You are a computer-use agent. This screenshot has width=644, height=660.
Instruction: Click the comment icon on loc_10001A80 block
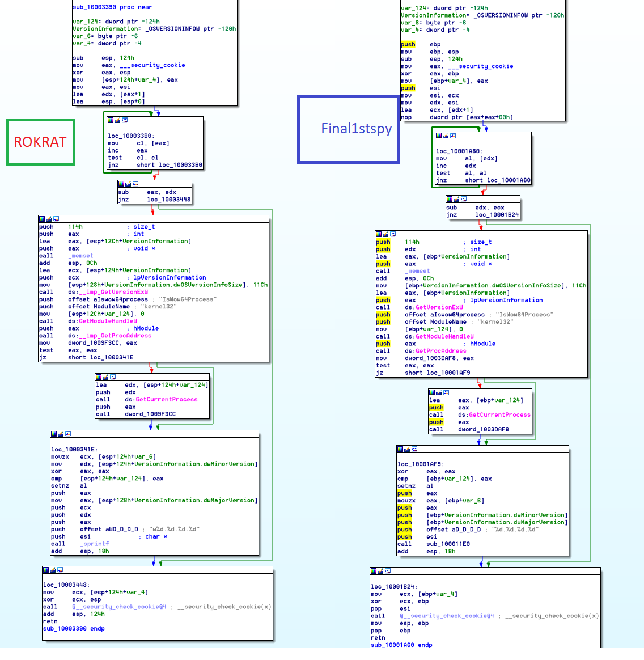[x=453, y=136]
